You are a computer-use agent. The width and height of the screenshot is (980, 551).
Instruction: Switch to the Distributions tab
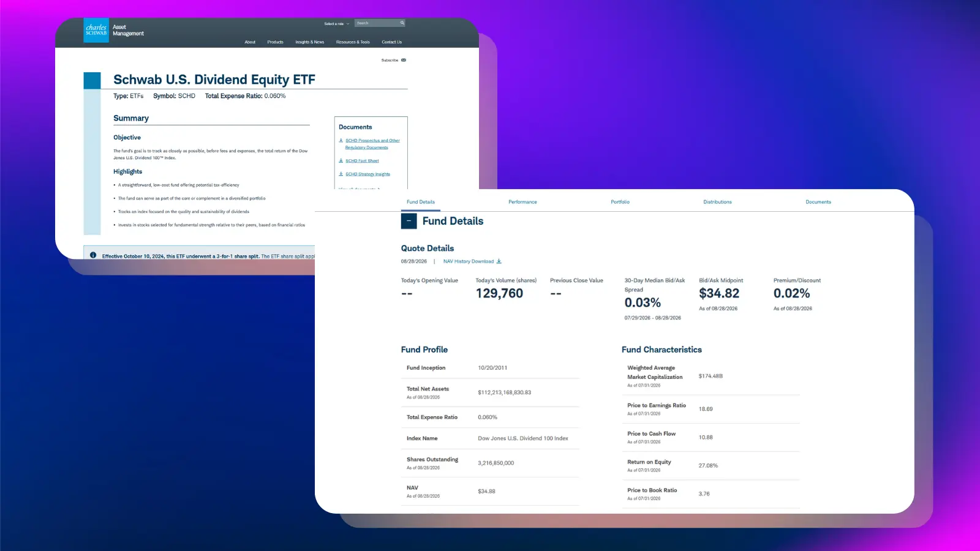[717, 202]
